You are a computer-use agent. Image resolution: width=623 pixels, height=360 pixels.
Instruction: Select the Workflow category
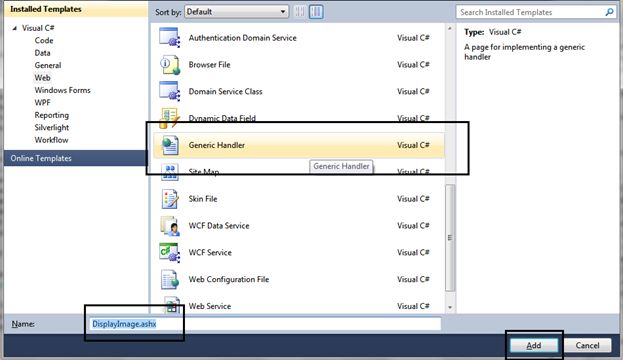(x=51, y=140)
